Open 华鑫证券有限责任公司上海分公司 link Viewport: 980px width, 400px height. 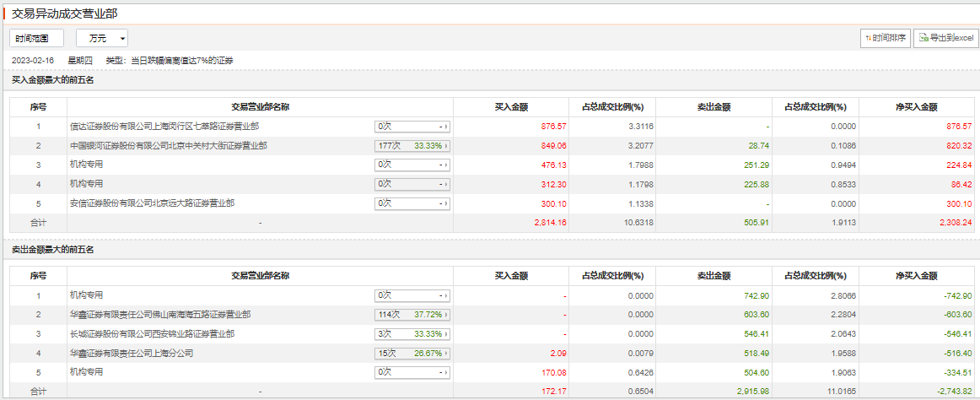[132, 354]
